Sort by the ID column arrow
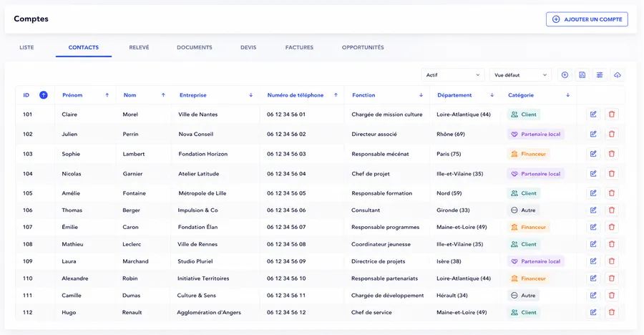This screenshot has height=335, width=644. coord(43,95)
